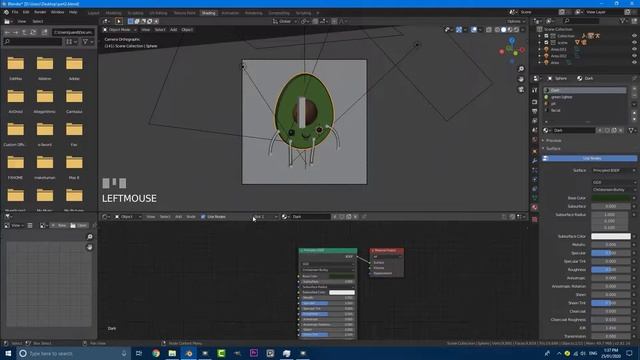Select the cursor tool in viewport header

click(x=119, y=21)
